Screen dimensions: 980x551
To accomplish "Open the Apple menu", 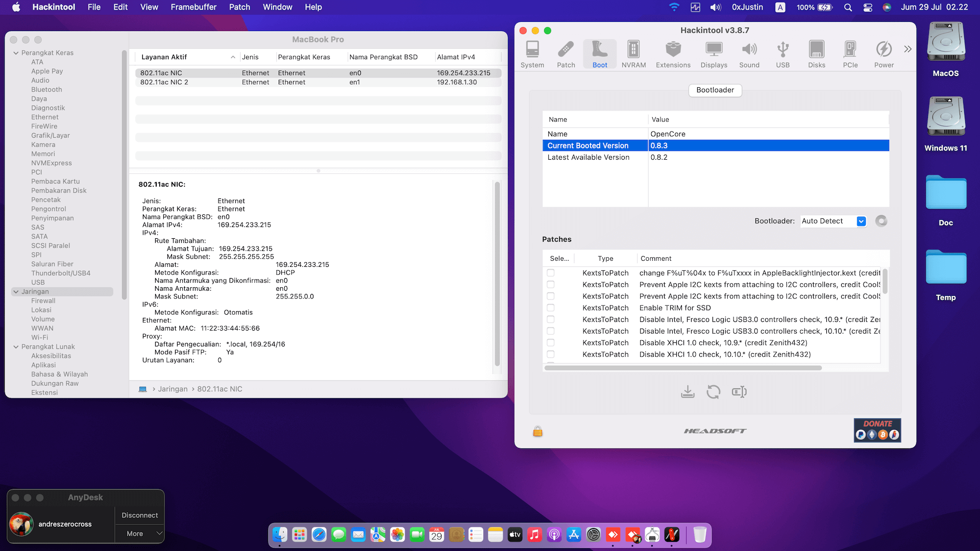I will 16,7.
